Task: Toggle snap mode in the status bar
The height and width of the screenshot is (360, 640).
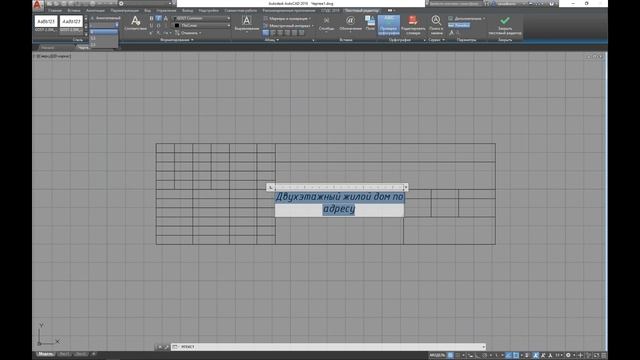Action: (x=458, y=356)
